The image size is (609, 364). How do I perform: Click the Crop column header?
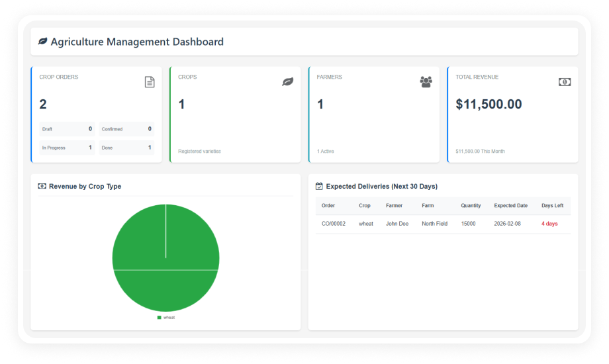[364, 206]
